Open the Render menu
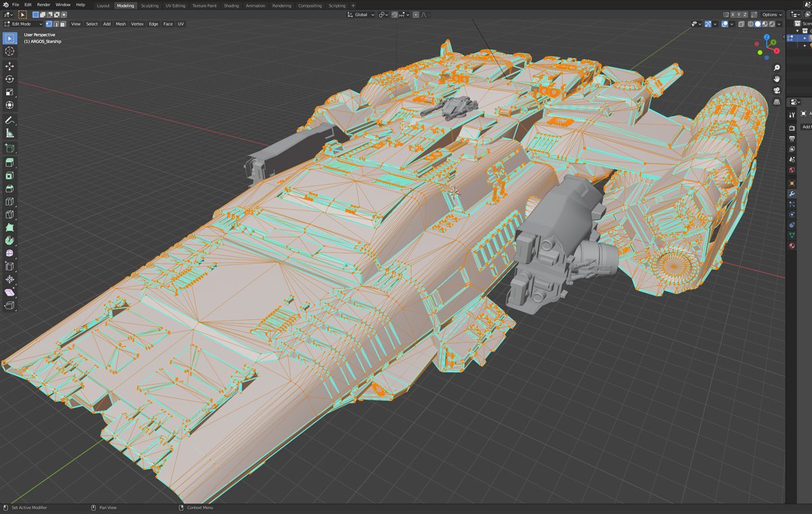812x514 pixels. pos(43,5)
